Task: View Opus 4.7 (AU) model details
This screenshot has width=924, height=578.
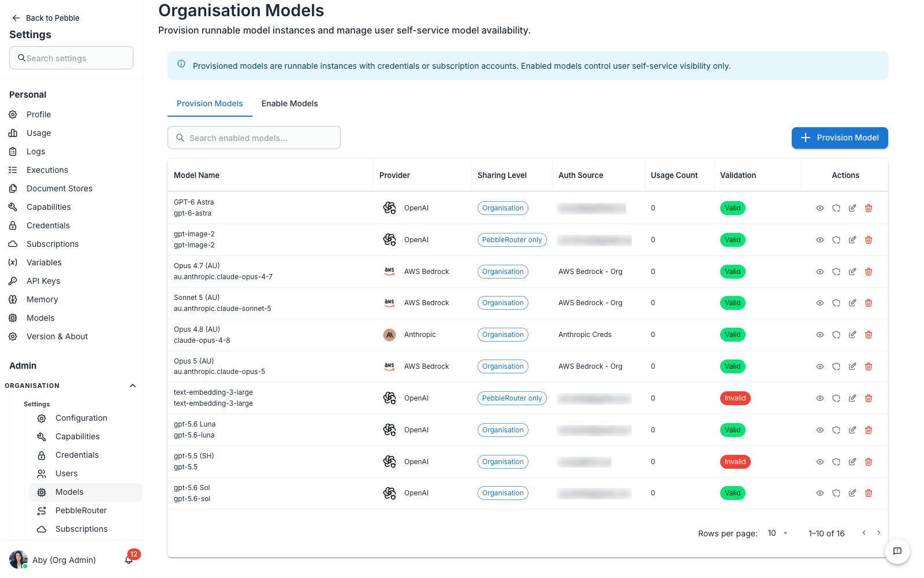Action: click(x=819, y=272)
